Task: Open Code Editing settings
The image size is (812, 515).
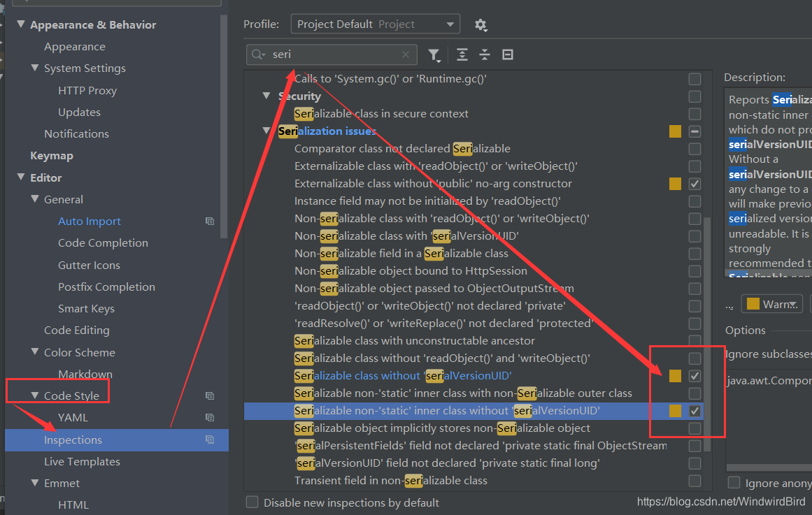Action: (x=77, y=331)
